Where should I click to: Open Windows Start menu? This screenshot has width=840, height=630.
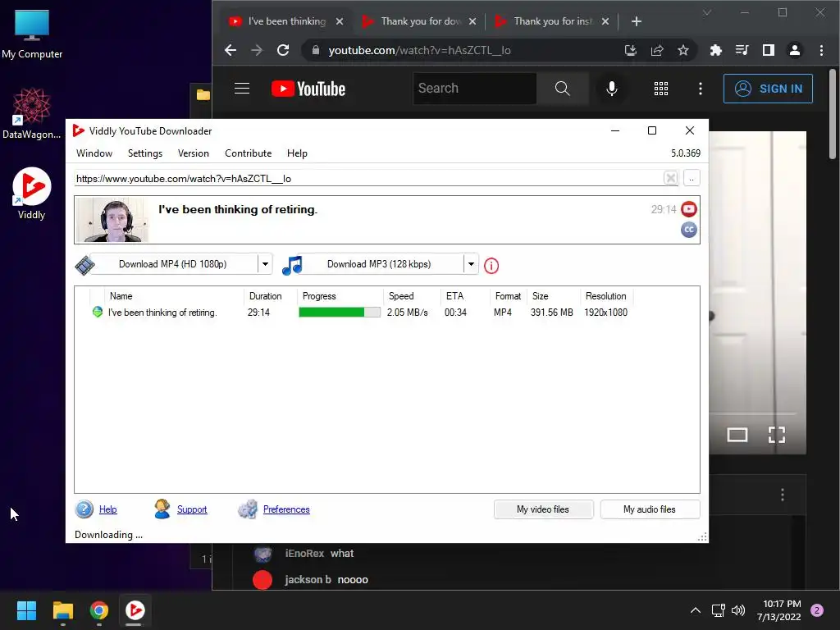coord(26,610)
